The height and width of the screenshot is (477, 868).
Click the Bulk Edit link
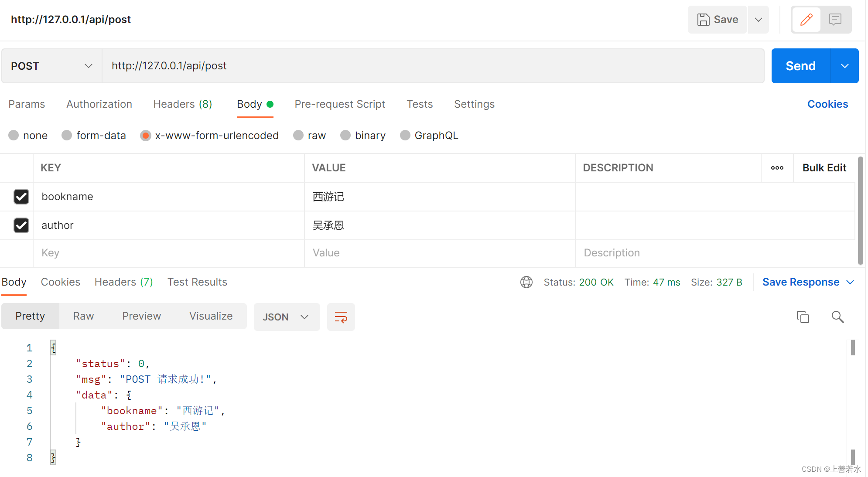click(x=824, y=168)
